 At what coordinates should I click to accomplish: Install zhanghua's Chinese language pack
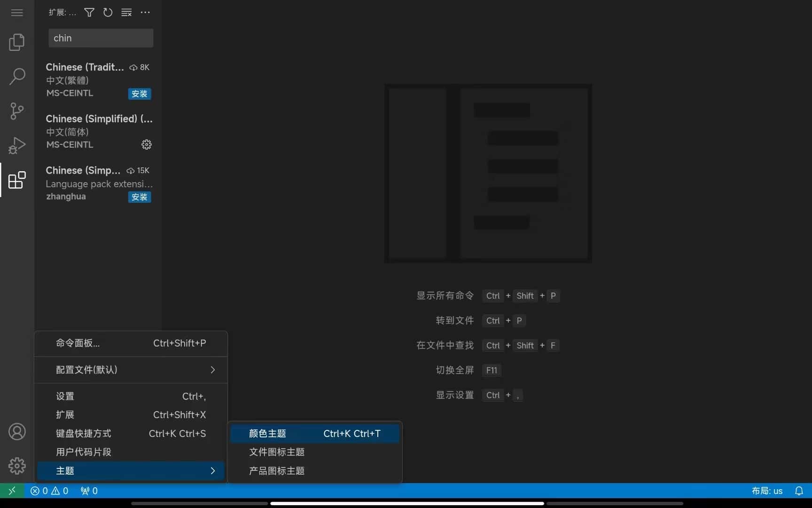140,197
